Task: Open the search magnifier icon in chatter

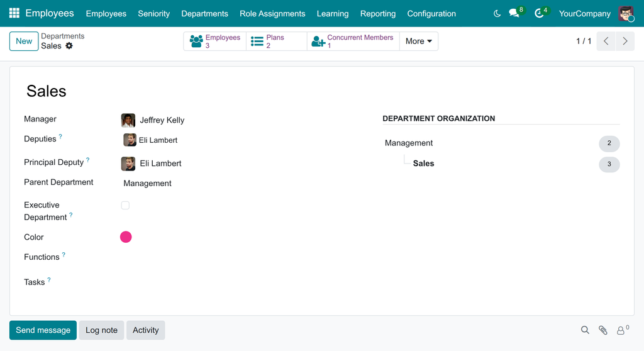Action: [x=585, y=330]
